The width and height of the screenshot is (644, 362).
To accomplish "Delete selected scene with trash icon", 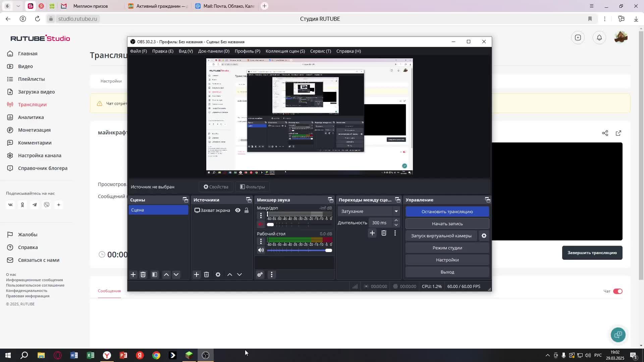I will pos(143,275).
